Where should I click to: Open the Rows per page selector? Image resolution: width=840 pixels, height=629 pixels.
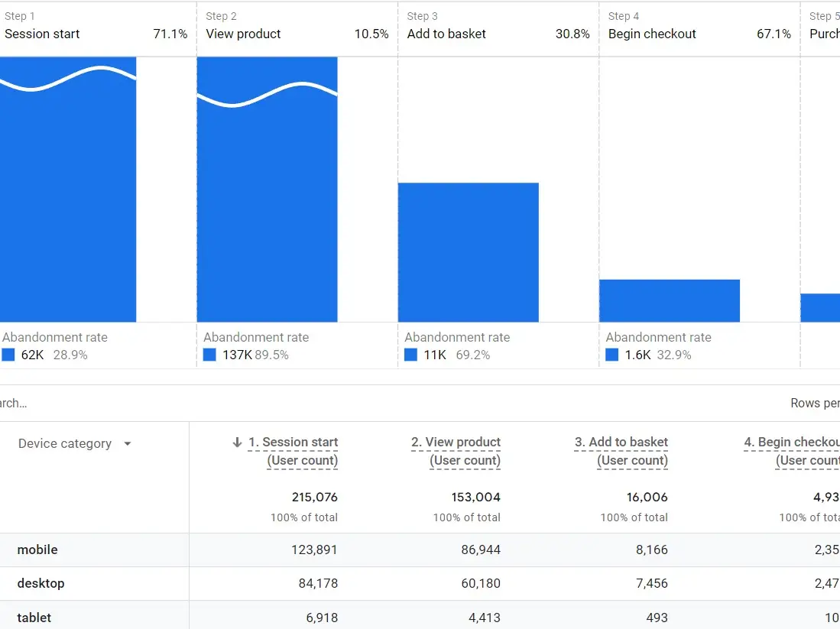click(x=814, y=404)
